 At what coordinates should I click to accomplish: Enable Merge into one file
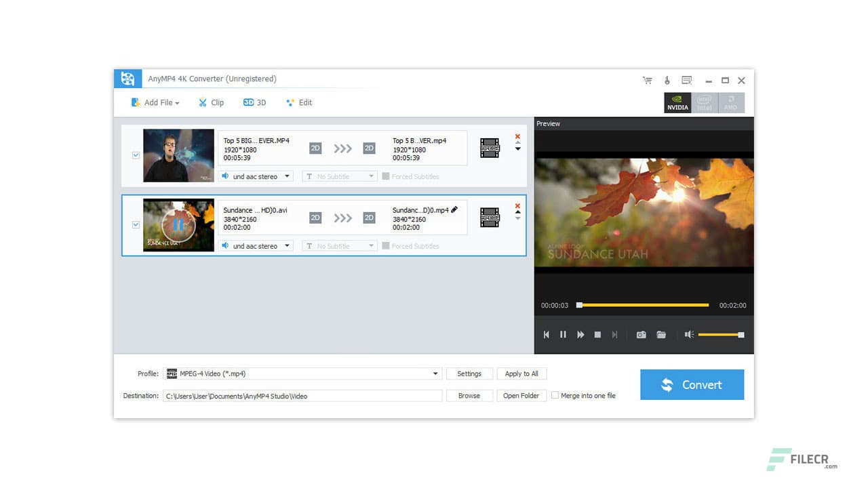coord(555,396)
